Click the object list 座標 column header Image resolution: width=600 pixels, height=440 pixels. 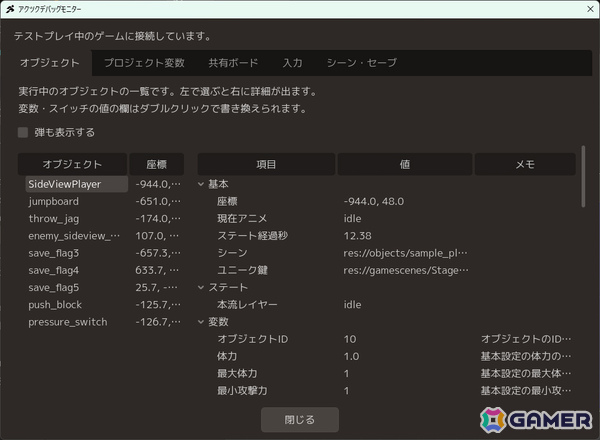[x=157, y=164]
